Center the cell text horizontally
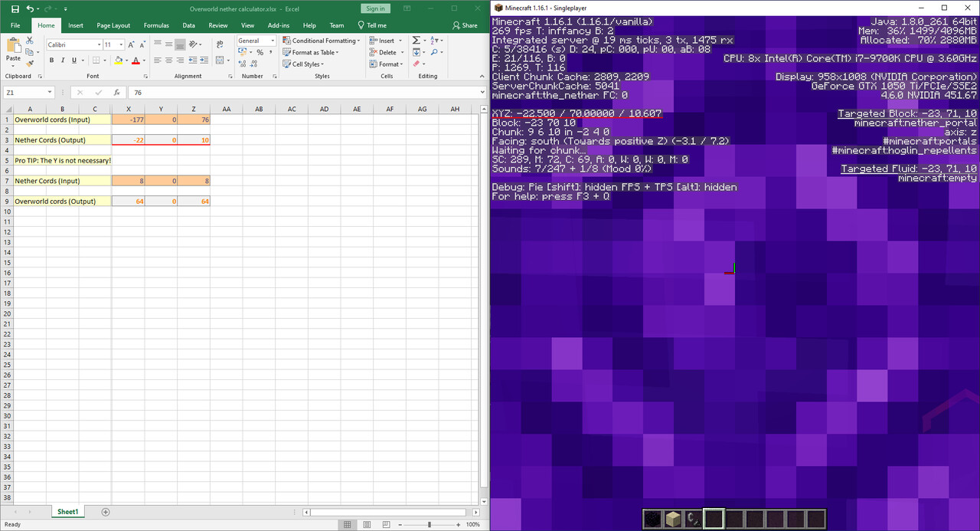The height and width of the screenshot is (531, 980). tap(168, 60)
